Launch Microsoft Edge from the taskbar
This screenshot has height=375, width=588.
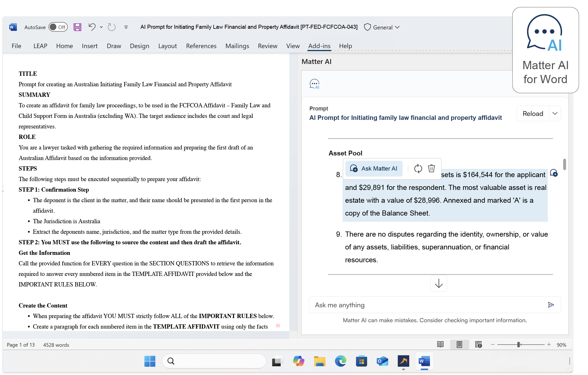coord(340,361)
